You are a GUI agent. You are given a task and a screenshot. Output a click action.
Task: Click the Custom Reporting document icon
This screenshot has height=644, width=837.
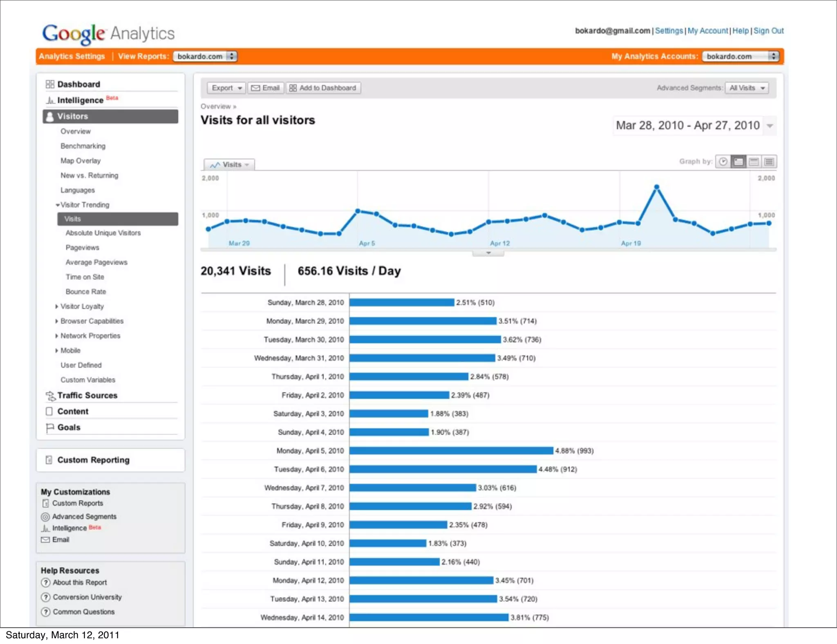[x=49, y=460]
